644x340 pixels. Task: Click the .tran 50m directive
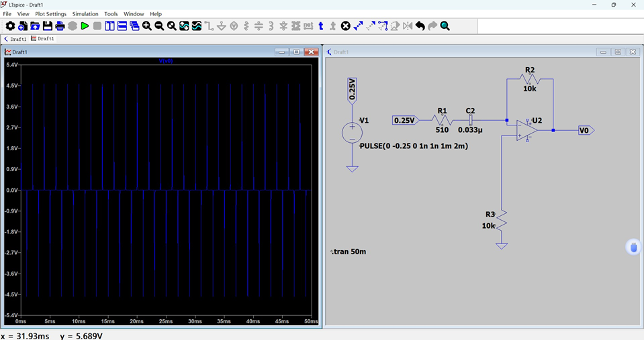tap(349, 252)
